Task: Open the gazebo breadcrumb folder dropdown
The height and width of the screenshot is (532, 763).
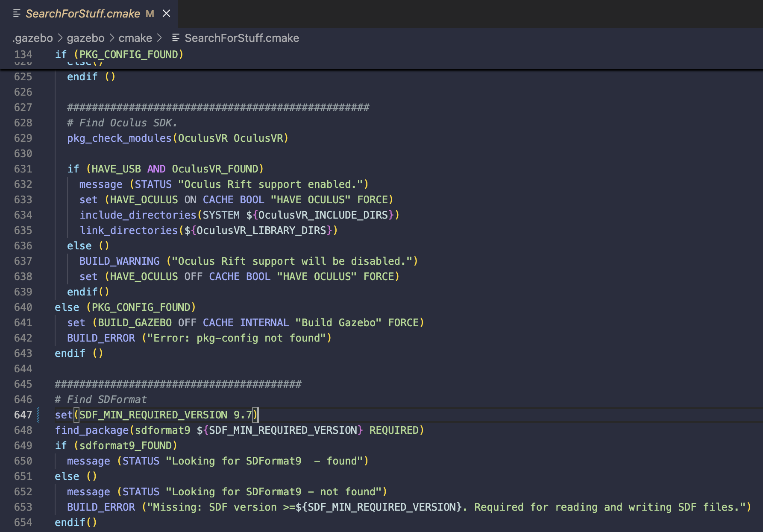Action: [x=85, y=38]
